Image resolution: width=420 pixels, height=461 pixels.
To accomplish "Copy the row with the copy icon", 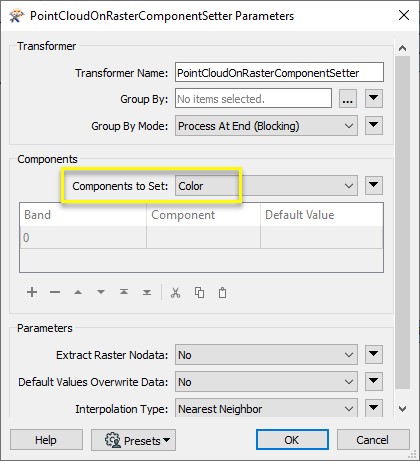I will (199, 293).
